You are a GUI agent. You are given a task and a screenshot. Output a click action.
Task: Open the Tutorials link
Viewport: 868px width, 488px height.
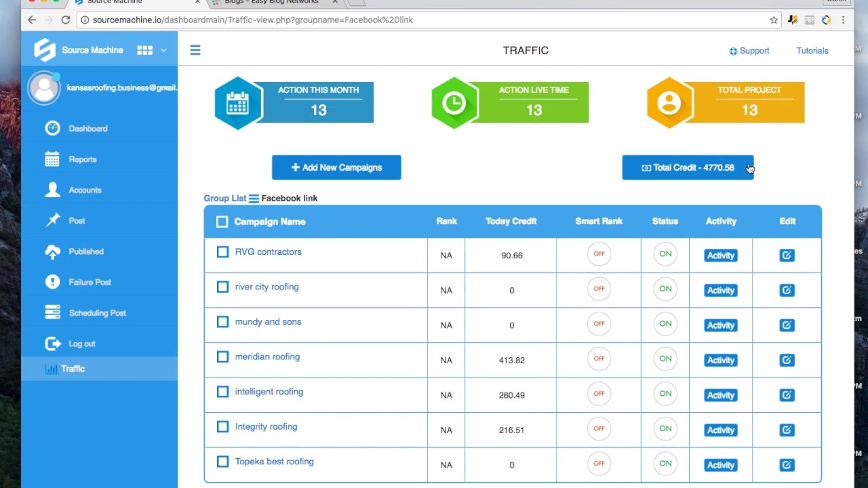812,51
